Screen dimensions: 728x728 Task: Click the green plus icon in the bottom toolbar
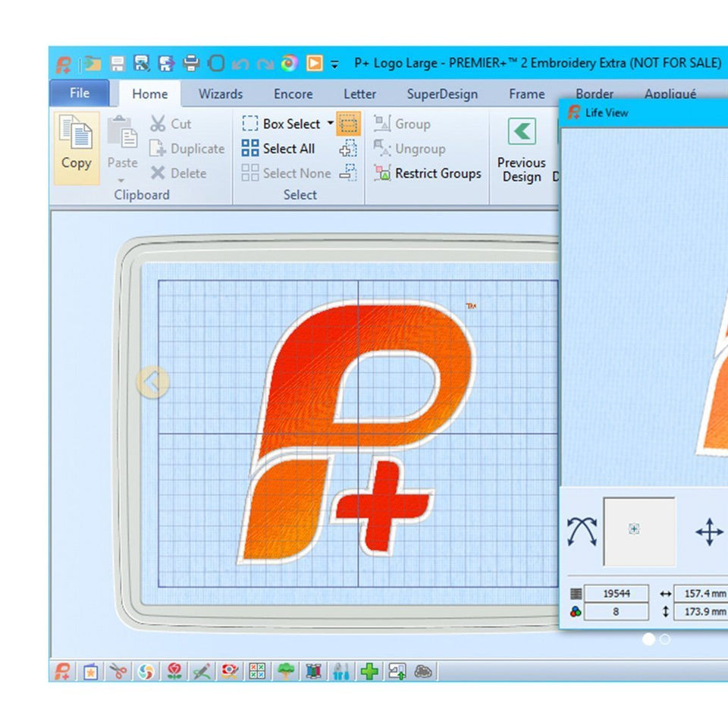coord(369,671)
